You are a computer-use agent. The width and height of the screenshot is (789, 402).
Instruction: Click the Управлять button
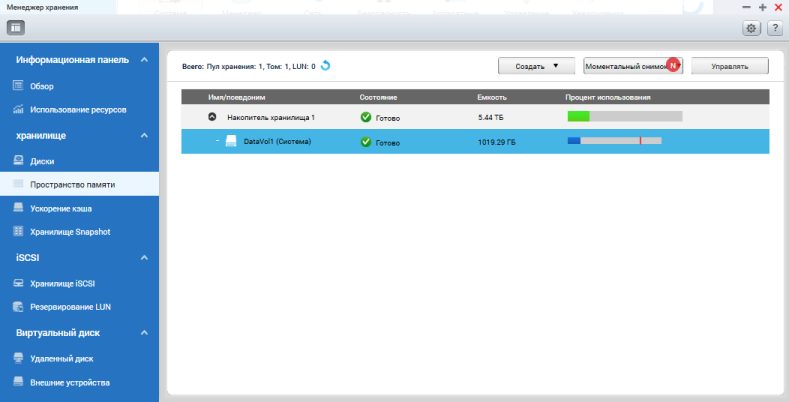730,66
